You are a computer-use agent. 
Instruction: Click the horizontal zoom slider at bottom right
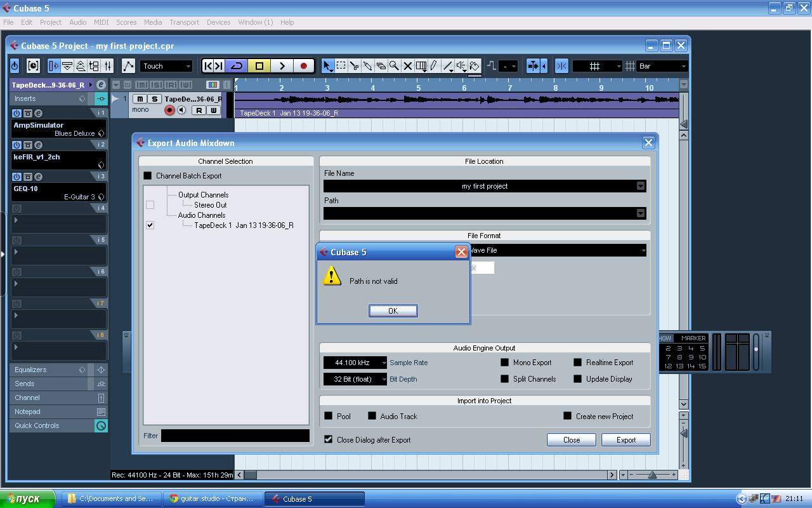pos(652,475)
